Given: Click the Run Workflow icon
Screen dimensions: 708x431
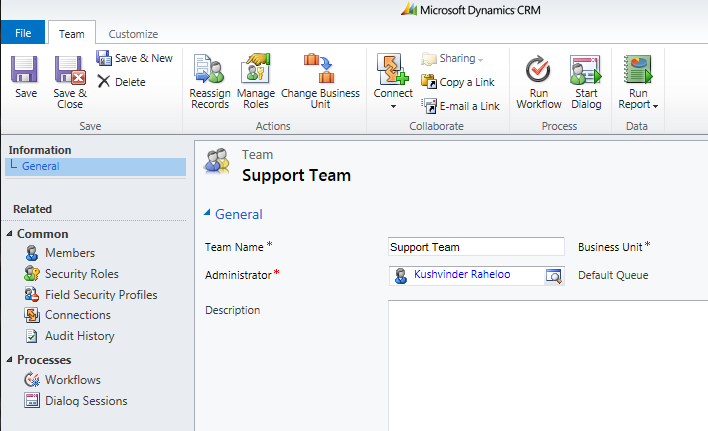Looking at the screenshot, I should [538, 70].
